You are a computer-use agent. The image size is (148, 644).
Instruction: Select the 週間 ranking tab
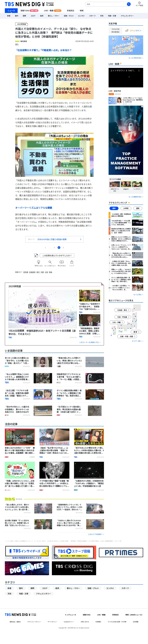click(138, 208)
